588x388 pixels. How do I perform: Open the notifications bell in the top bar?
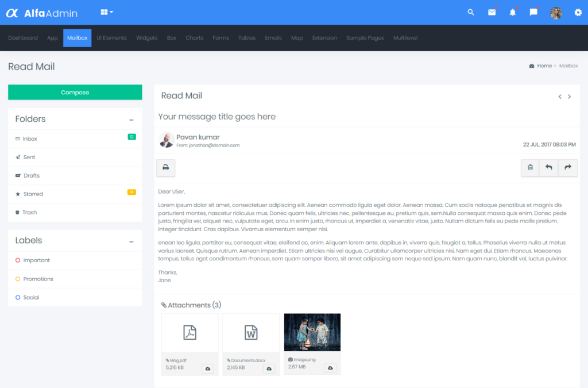(513, 11)
